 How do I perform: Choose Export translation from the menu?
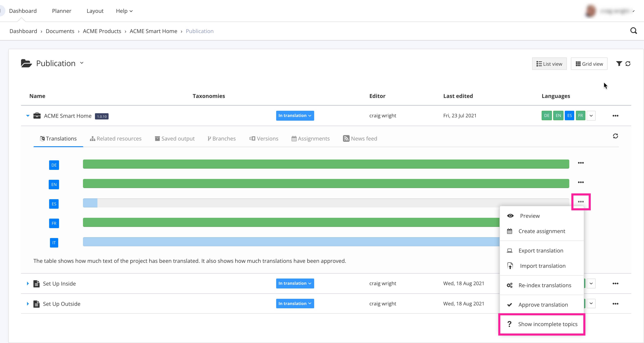541,250
